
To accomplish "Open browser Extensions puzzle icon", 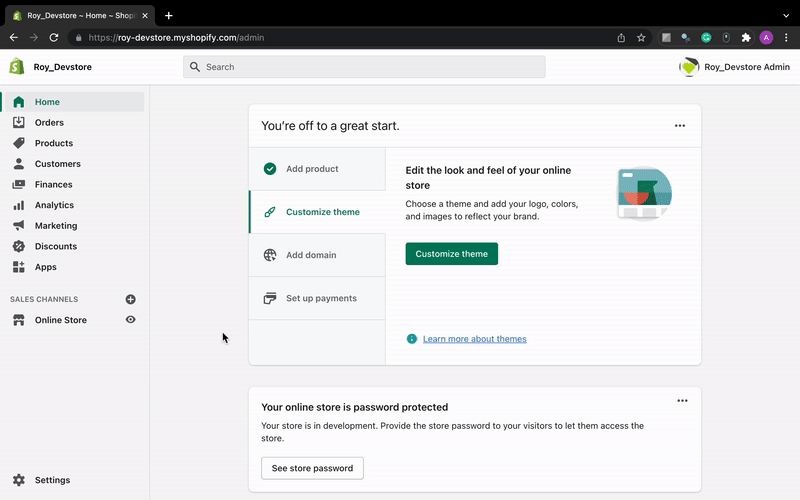I will click(746, 37).
